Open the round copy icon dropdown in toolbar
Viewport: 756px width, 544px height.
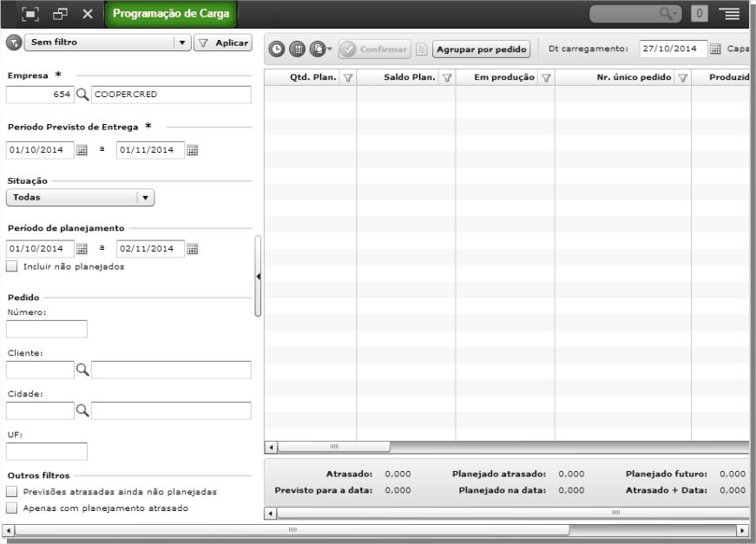[x=320, y=49]
